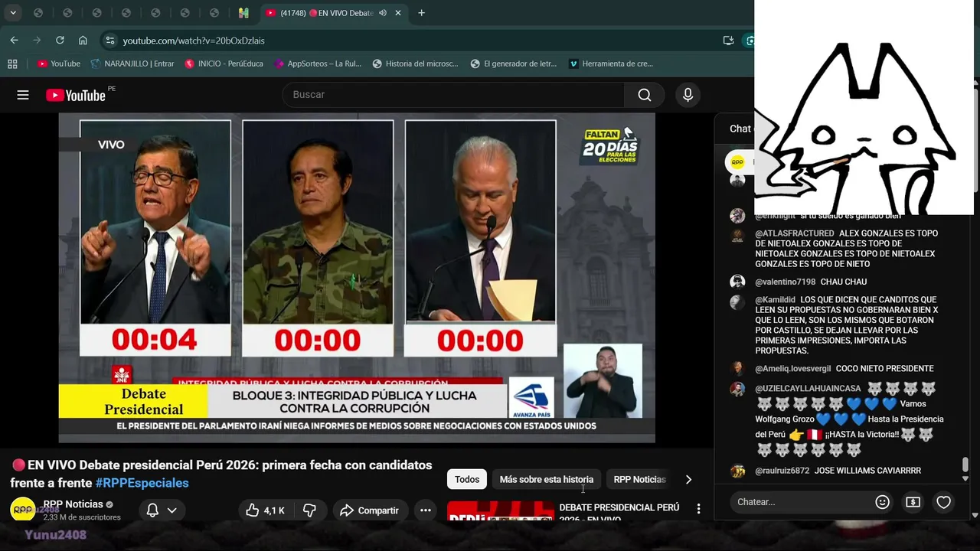
Task: Open the @valentino7198 username in chat
Action: click(785, 282)
